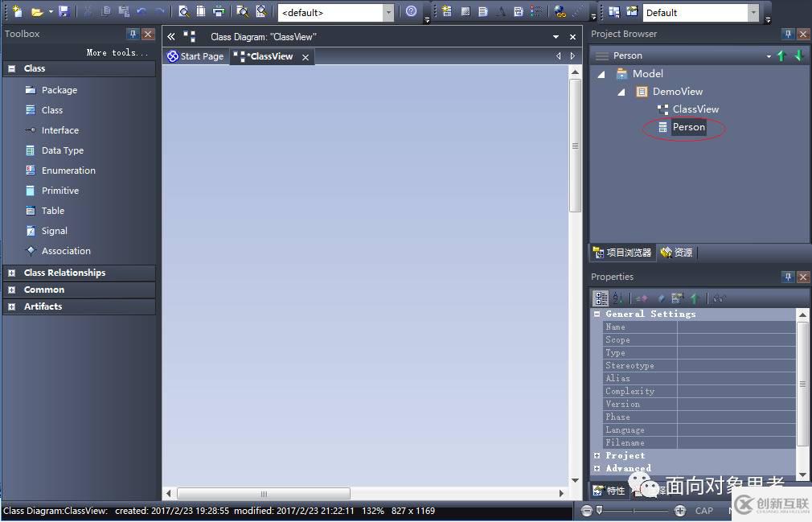Toggle categorized view in Properties toolbar
Image resolution: width=812 pixels, height=522 pixels.
601,298
